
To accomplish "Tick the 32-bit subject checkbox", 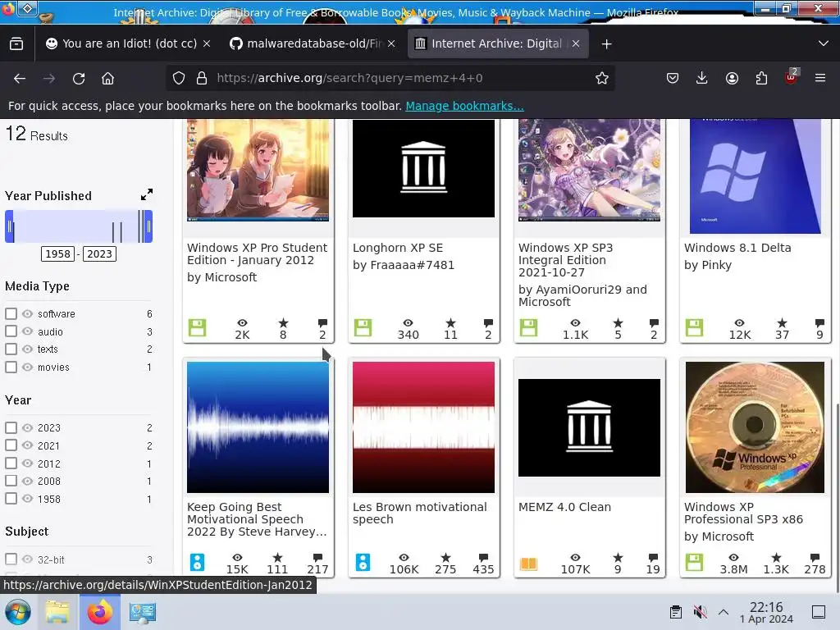I will click(x=11, y=559).
